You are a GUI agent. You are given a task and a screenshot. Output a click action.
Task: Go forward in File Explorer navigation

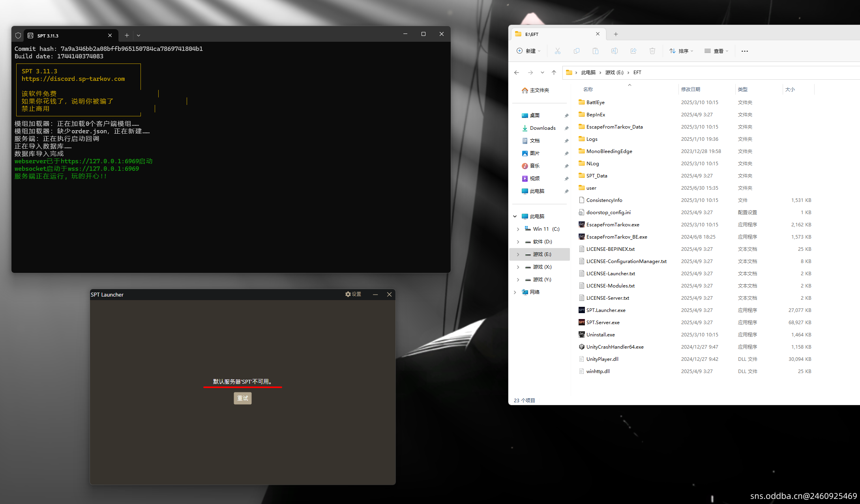click(x=530, y=73)
